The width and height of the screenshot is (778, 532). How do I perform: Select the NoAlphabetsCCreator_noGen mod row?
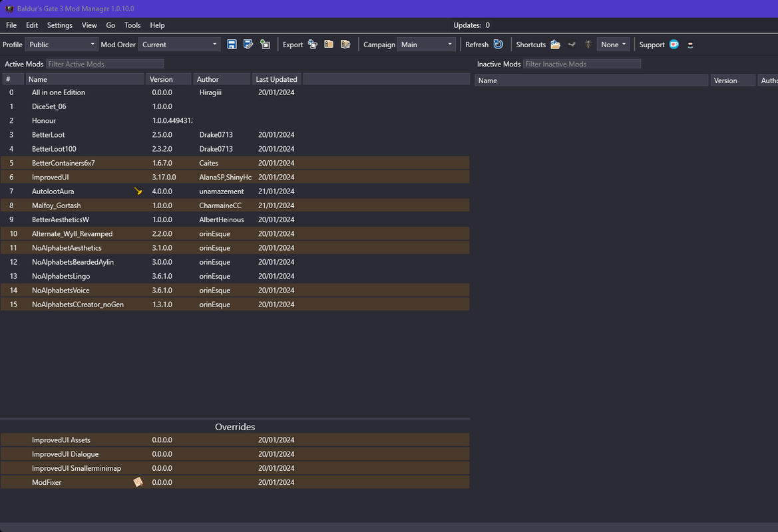pyautogui.click(x=235, y=305)
